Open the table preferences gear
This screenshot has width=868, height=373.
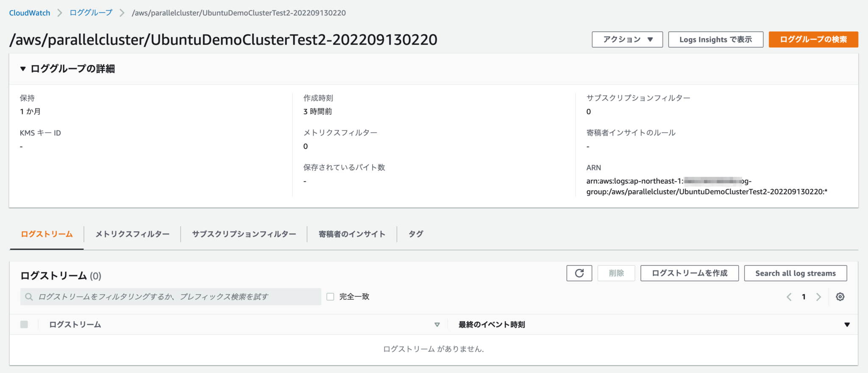pyautogui.click(x=840, y=296)
